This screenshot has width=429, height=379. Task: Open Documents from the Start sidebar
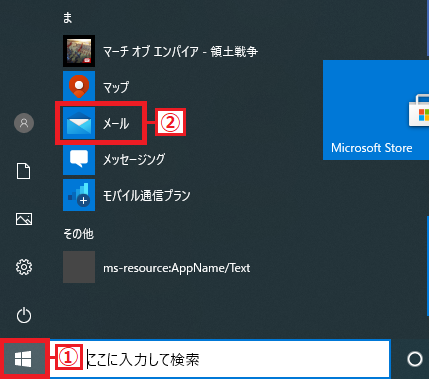24,171
